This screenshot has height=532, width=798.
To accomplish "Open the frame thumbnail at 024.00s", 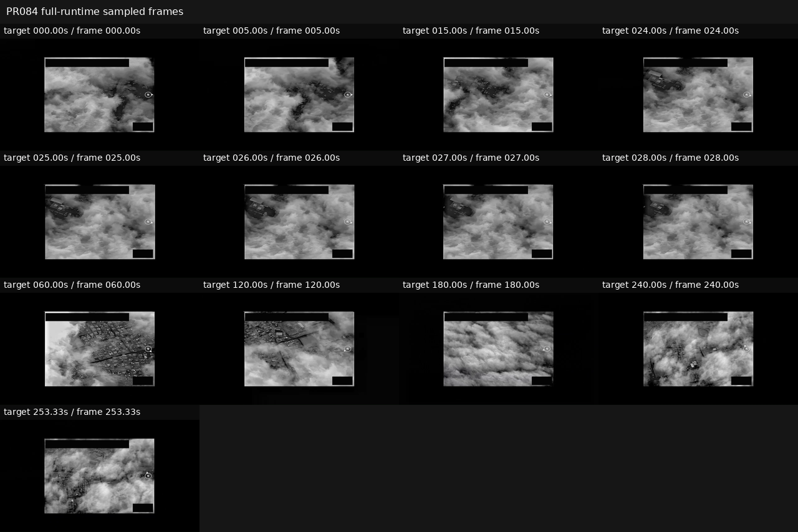I will (698, 95).
